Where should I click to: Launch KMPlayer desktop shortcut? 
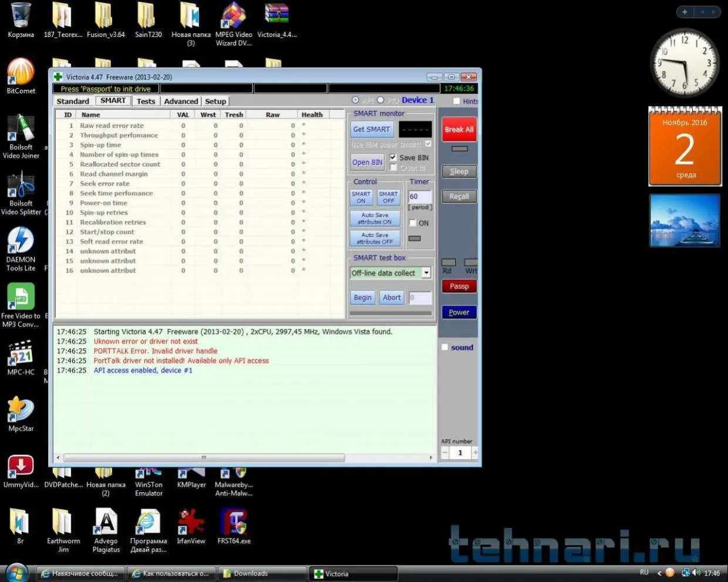tap(191, 479)
